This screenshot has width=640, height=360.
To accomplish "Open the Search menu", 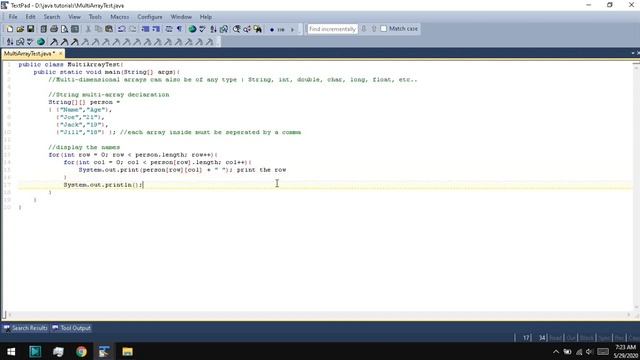I will (x=52, y=17).
